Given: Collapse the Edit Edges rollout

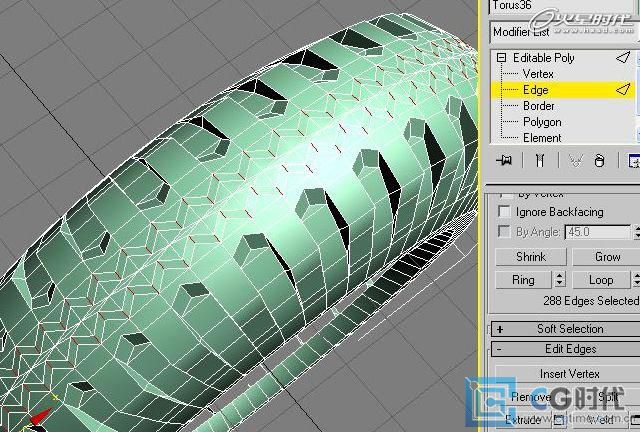Looking at the screenshot, I should tap(565, 349).
